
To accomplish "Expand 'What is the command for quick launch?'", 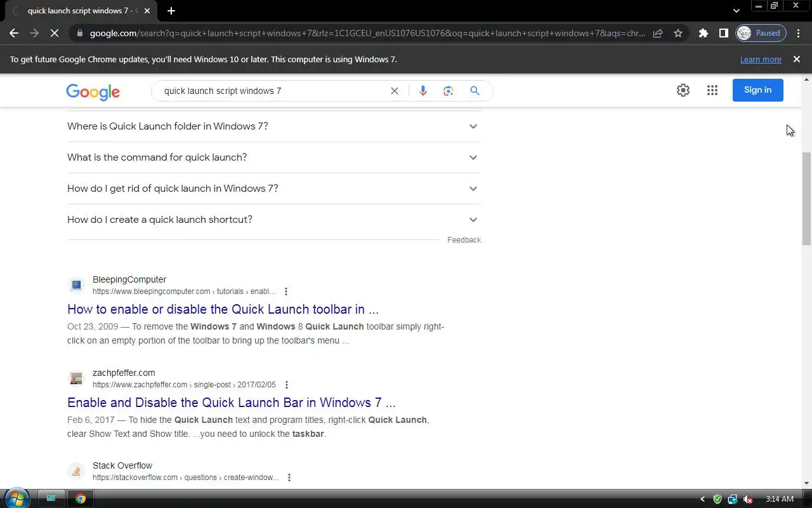I will pos(273,157).
